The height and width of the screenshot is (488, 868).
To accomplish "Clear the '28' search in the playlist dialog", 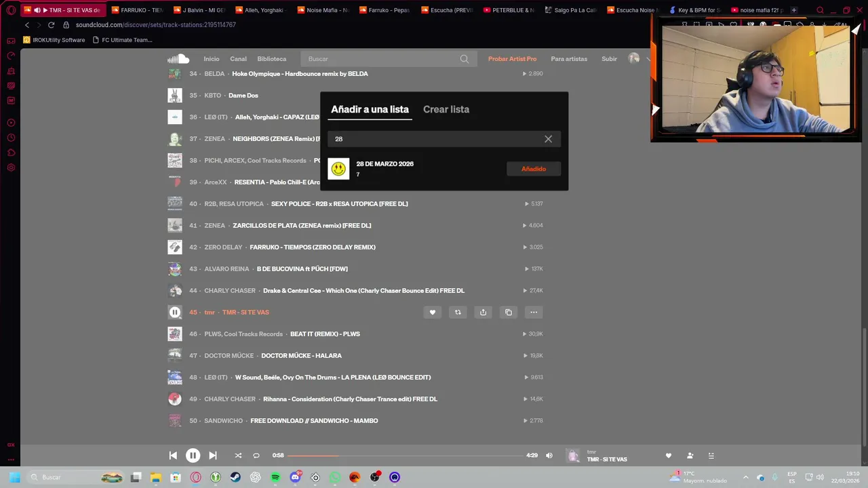I will point(548,139).
